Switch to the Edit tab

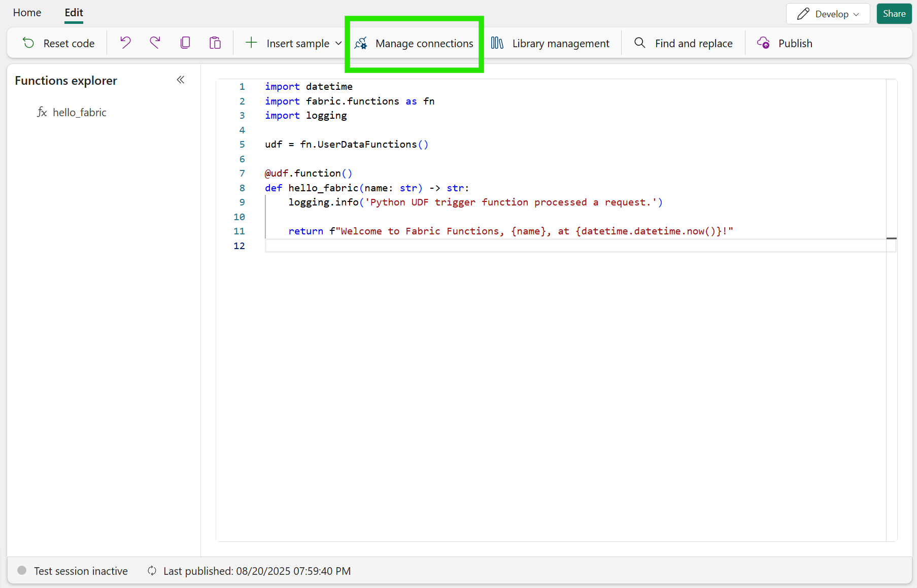[x=73, y=12]
